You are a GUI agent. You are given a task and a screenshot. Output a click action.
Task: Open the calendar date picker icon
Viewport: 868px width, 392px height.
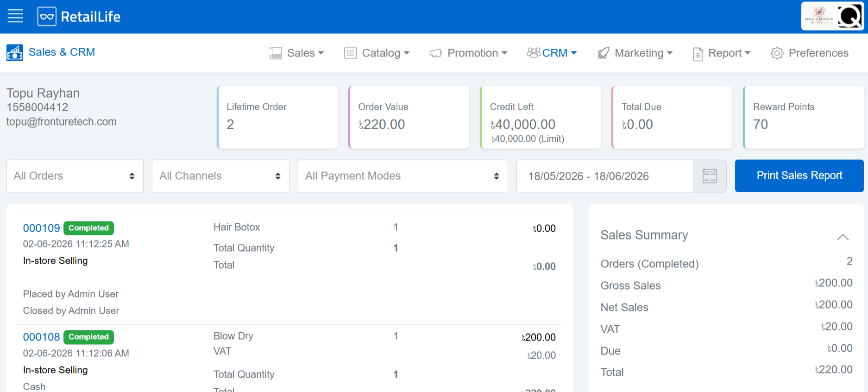(710, 176)
